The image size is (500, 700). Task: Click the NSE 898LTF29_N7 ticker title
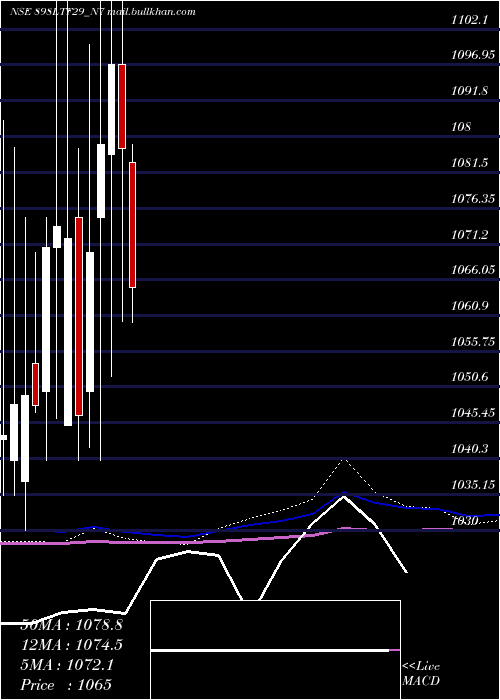[x=58, y=12]
